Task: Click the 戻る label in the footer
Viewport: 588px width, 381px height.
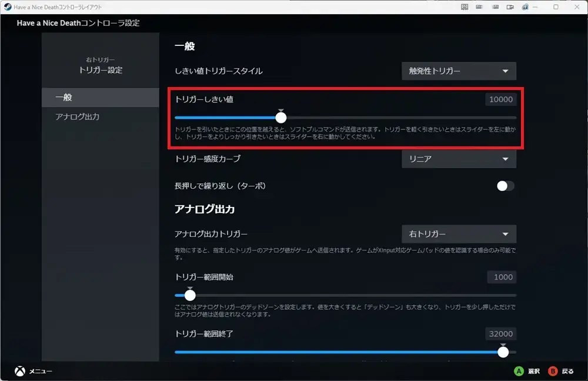Action: (x=567, y=371)
